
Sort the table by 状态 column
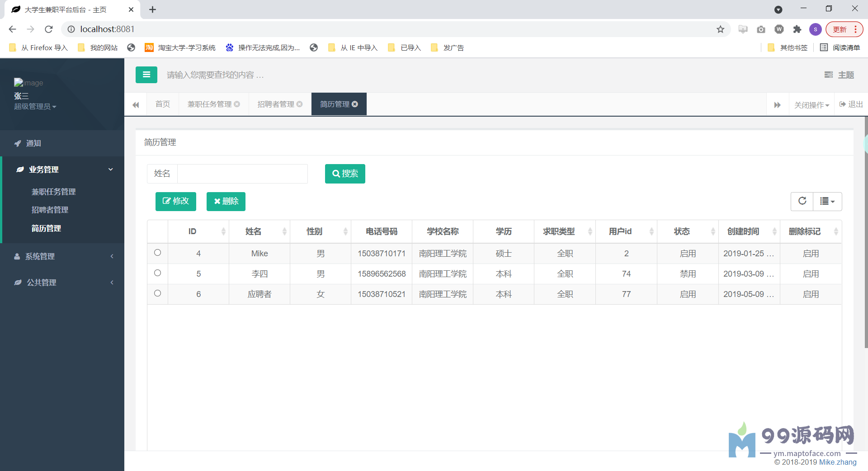(x=688, y=231)
